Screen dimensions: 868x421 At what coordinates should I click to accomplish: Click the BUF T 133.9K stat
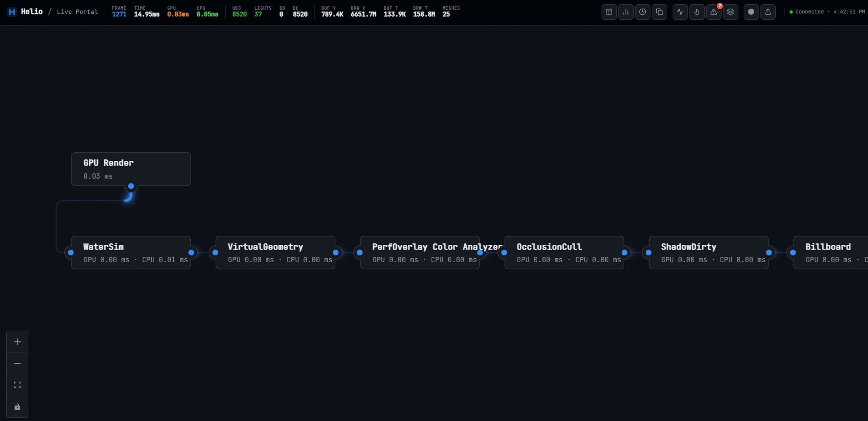(395, 12)
